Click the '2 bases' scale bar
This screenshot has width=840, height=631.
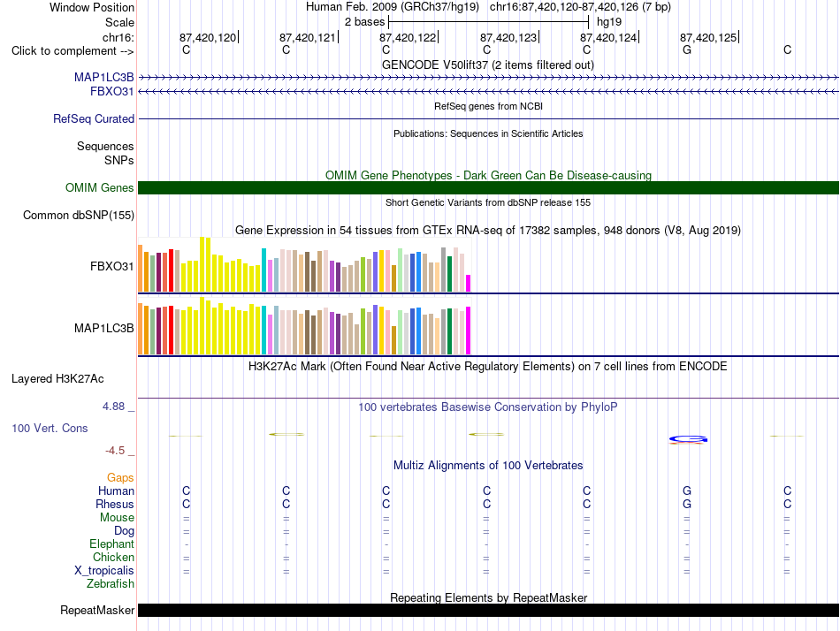click(x=488, y=22)
